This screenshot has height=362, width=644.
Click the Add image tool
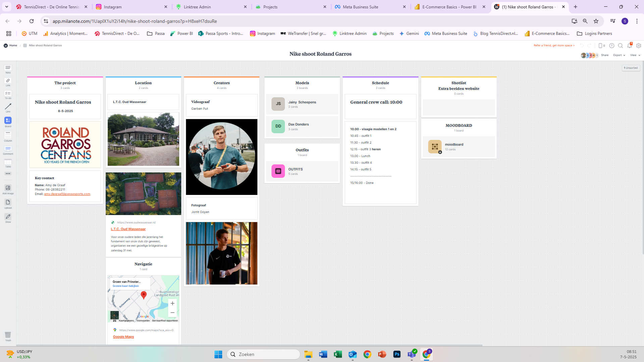[x=8, y=188]
